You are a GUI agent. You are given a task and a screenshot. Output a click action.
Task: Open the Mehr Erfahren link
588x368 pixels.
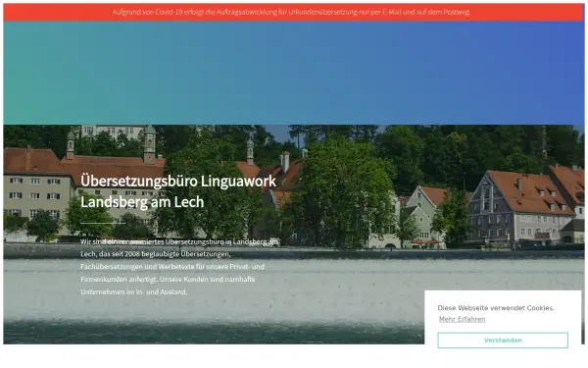pyautogui.click(x=462, y=319)
